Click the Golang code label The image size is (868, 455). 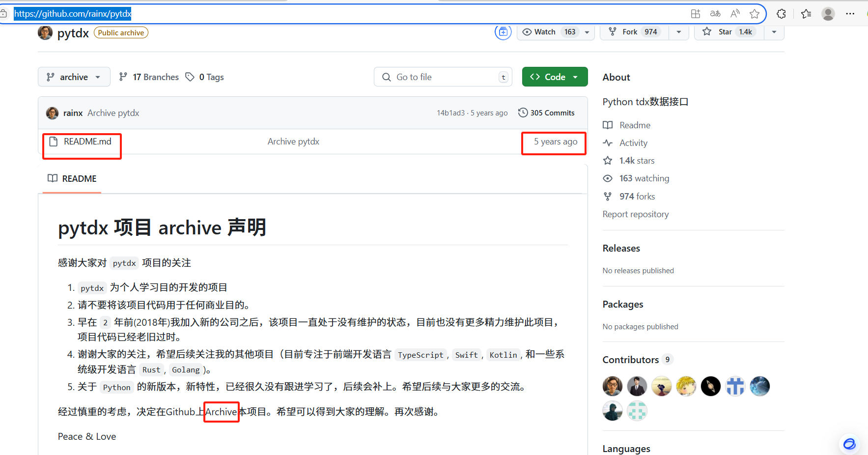point(186,370)
